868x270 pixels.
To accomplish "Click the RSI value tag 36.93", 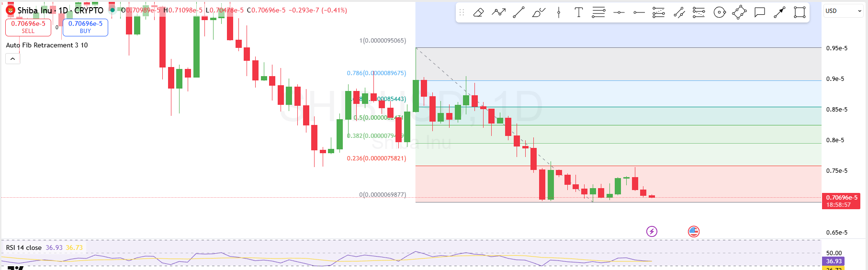I will [x=834, y=261].
